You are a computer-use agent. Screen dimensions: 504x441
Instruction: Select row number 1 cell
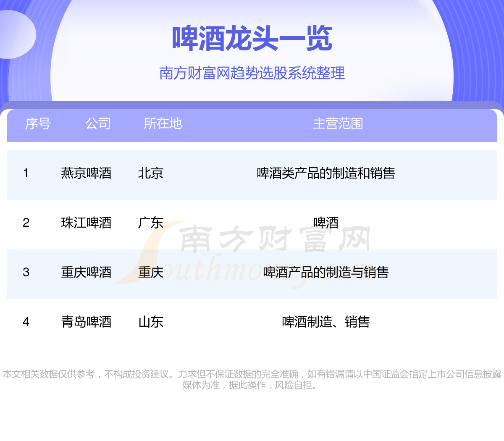pos(26,173)
